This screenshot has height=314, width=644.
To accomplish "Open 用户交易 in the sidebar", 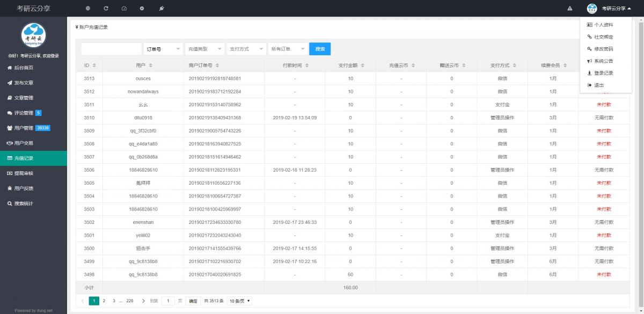I will 33,143.
